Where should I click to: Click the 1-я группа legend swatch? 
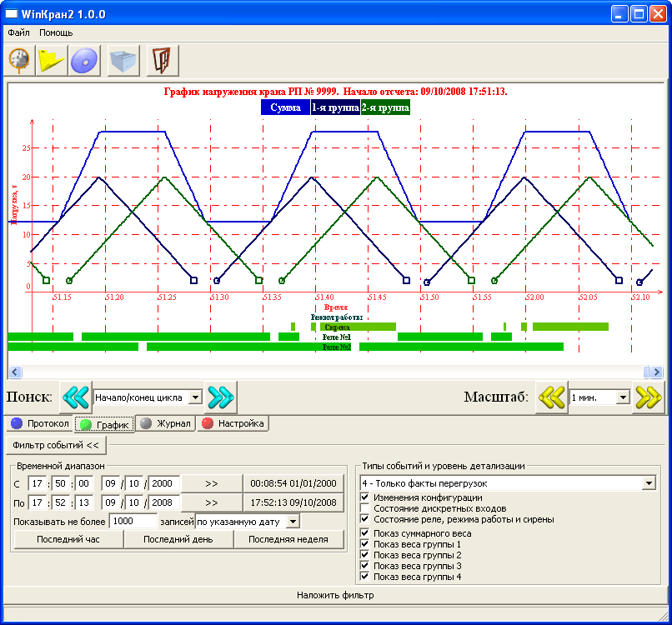click(335, 107)
